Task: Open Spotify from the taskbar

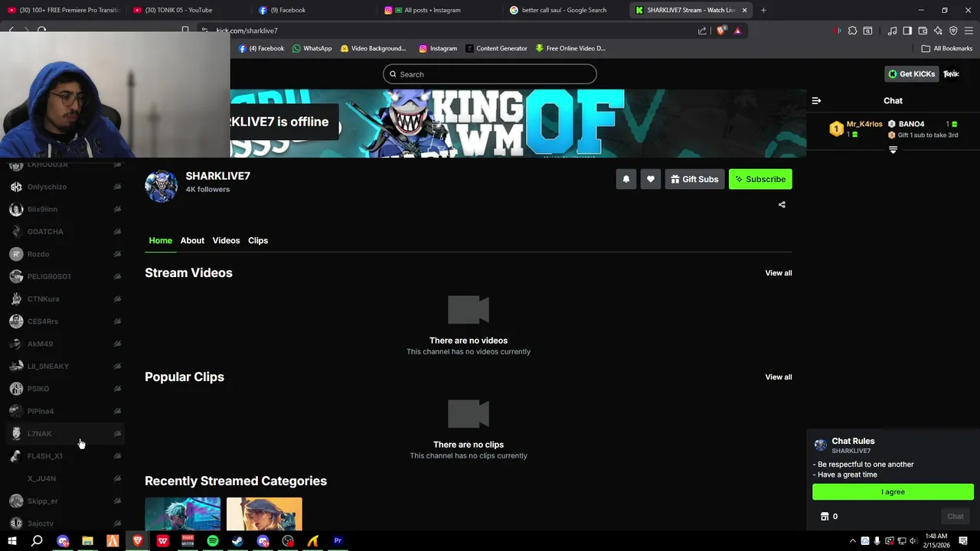Action: click(213, 541)
